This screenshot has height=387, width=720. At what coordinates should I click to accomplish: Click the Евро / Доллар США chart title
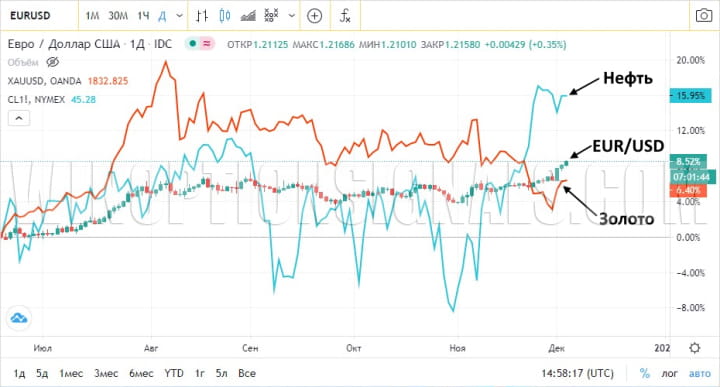[x=64, y=44]
